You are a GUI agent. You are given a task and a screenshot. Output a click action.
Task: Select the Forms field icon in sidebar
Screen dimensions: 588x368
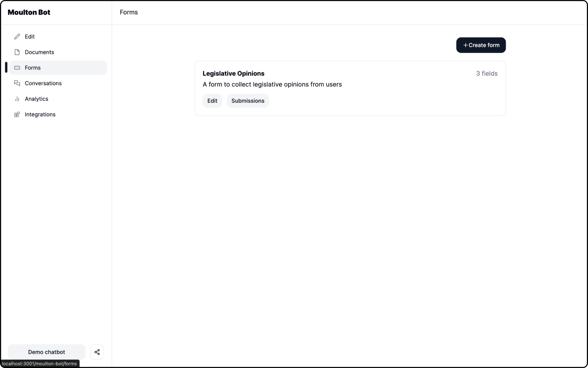[x=17, y=68]
